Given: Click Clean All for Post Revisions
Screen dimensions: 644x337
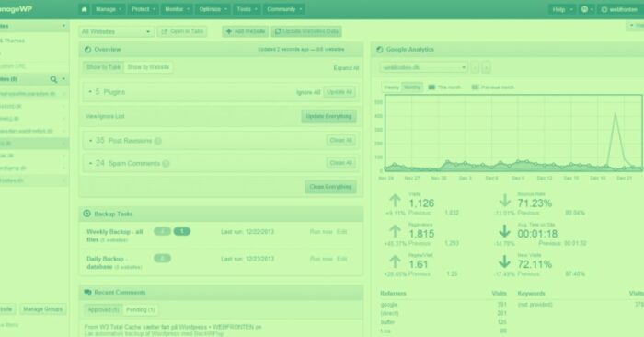Looking at the screenshot, I should (341, 140).
